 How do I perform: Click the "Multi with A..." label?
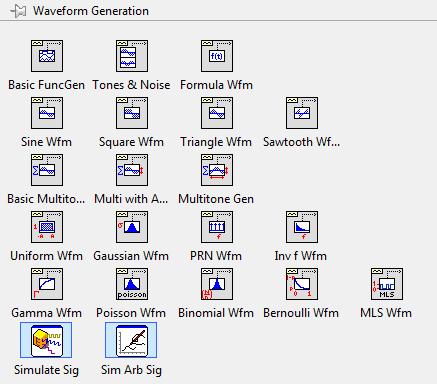131,199
